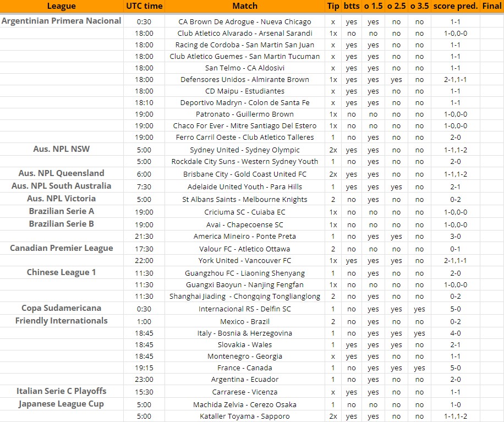Click the btts column header
Screen dimensions: 504x422
pyautogui.click(x=352, y=6)
